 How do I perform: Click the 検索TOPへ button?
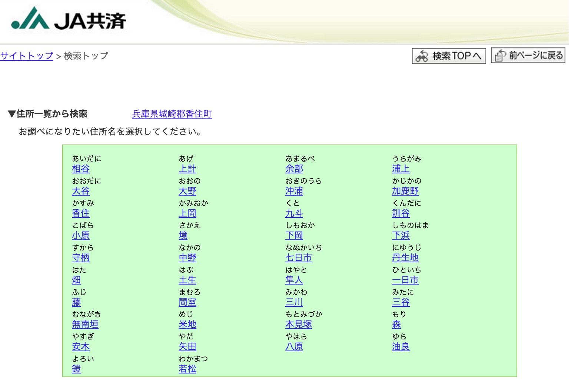coord(449,56)
